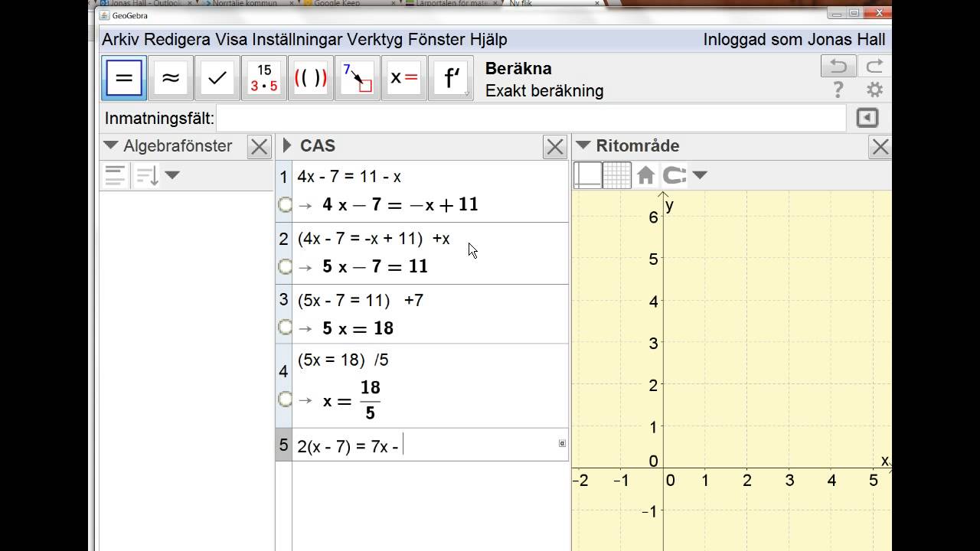Toggle visibility circle for CAS row 1

pos(285,204)
